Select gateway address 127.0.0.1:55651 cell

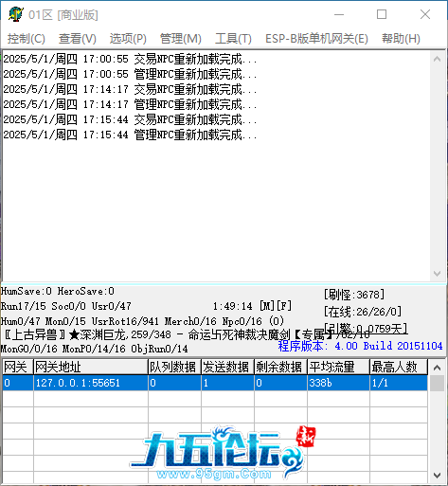click(x=91, y=383)
